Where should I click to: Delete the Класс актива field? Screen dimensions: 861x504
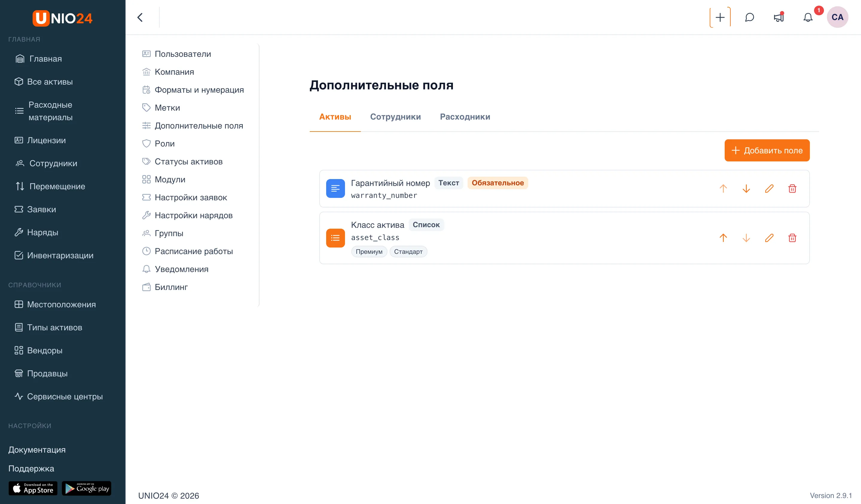(x=792, y=238)
